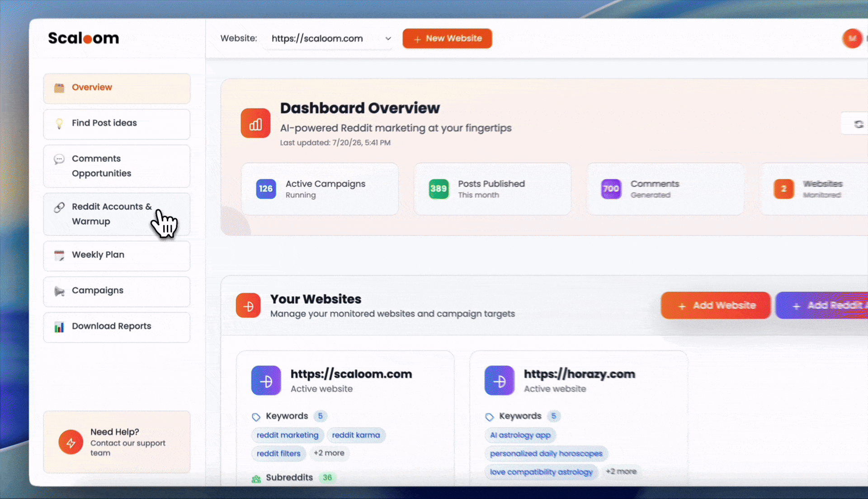Image resolution: width=868 pixels, height=499 pixels.
Task: Expand +2 more keywords on scaloom.com
Action: [x=329, y=453]
